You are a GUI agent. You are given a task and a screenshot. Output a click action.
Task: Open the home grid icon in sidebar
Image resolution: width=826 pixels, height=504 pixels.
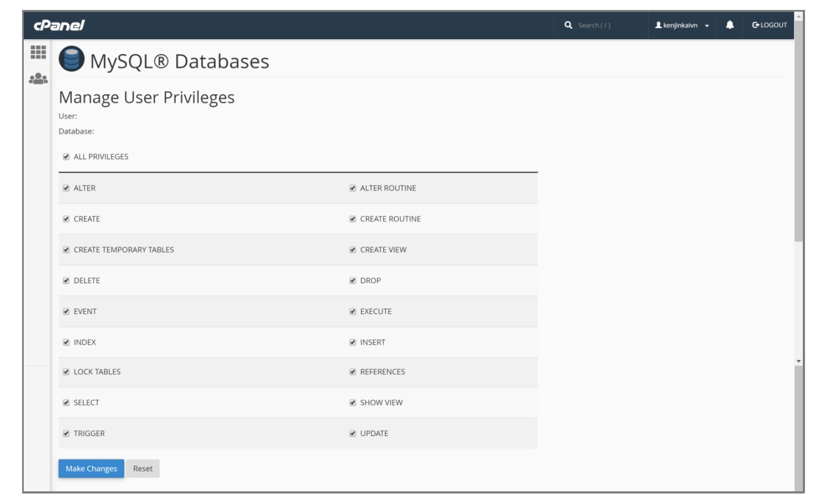click(x=38, y=52)
